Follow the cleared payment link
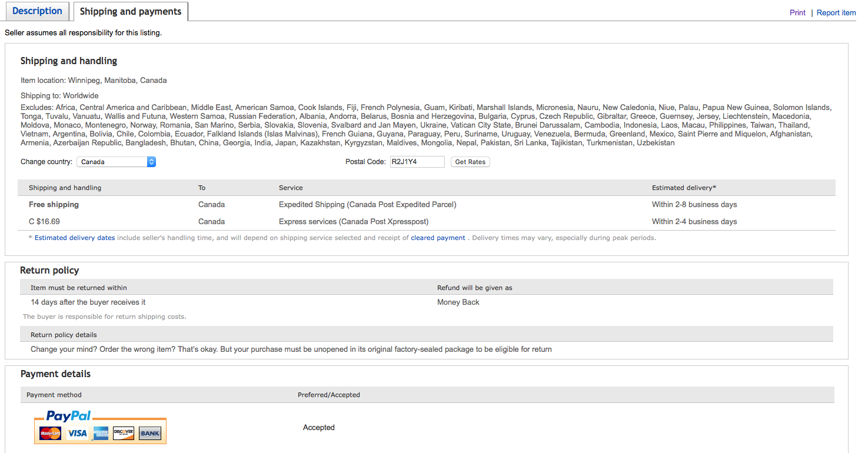The image size is (868, 453). point(438,238)
